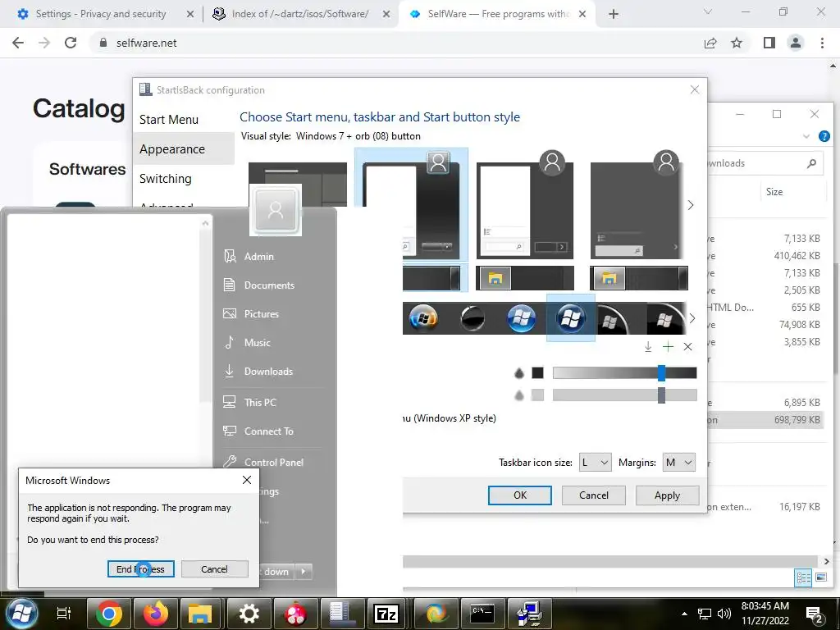Show more orb buttons with right chevron

coord(692,318)
